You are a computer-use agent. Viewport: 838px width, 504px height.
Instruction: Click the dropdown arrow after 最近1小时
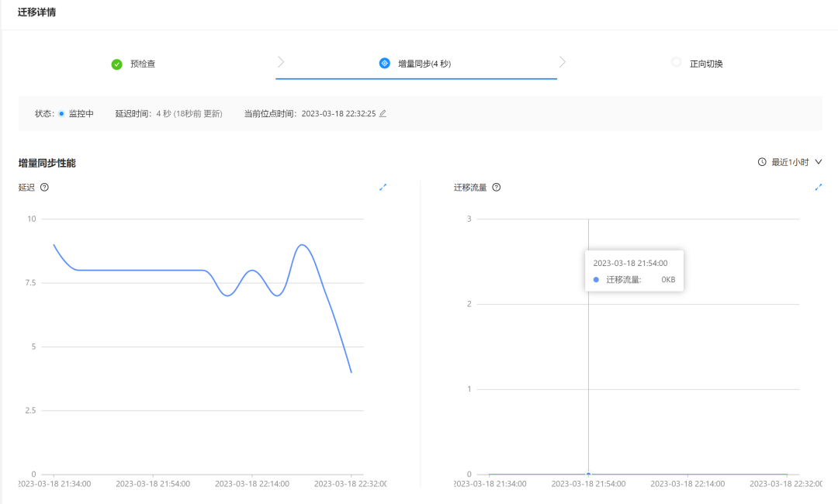[819, 162]
